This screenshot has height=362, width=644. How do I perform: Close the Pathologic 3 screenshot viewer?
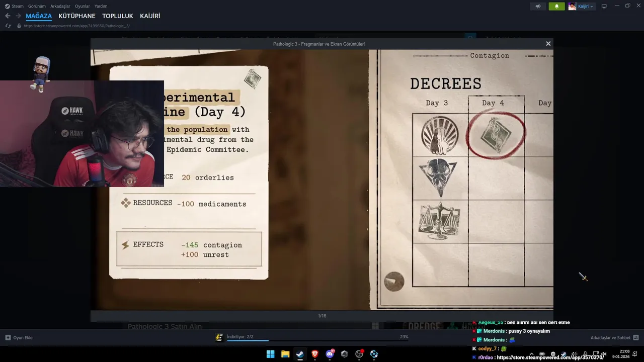[x=548, y=44]
